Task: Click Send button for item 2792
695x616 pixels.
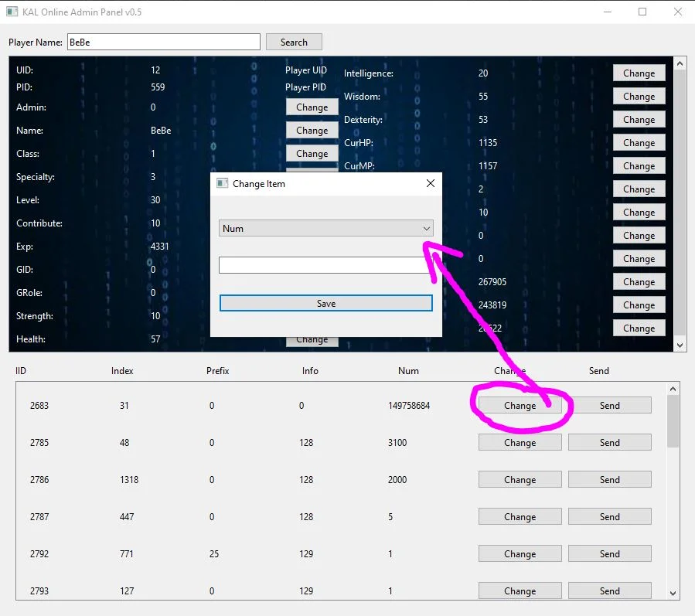Action: click(x=609, y=553)
